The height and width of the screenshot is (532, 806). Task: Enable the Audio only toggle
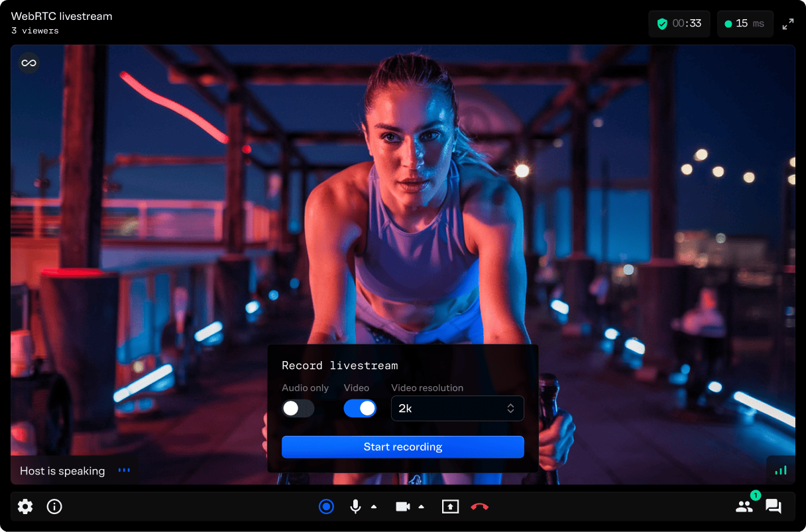pos(298,408)
